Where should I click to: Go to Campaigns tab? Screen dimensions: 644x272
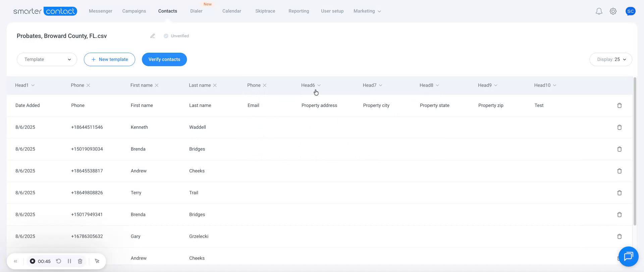pos(134,11)
